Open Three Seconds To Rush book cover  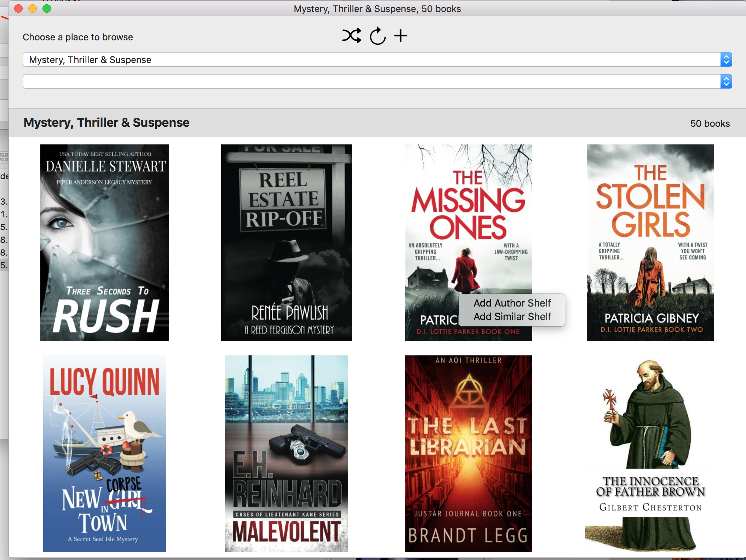105,243
